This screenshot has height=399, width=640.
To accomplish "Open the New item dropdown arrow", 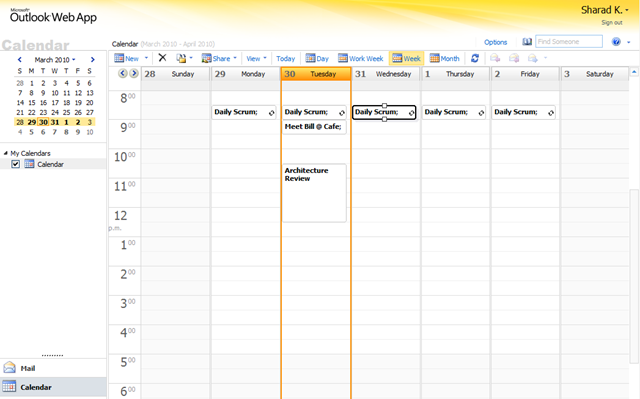I will click(147, 58).
